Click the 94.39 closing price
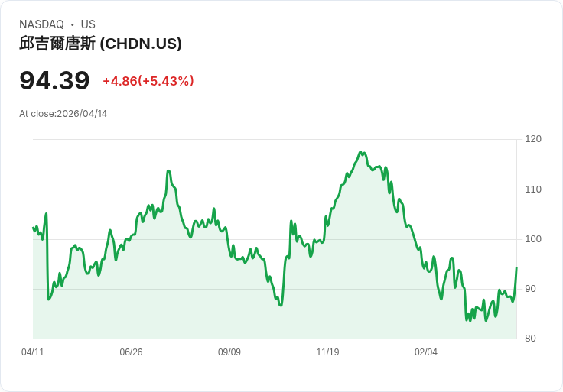Screen dimensions: 563x392 [x=54, y=80]
